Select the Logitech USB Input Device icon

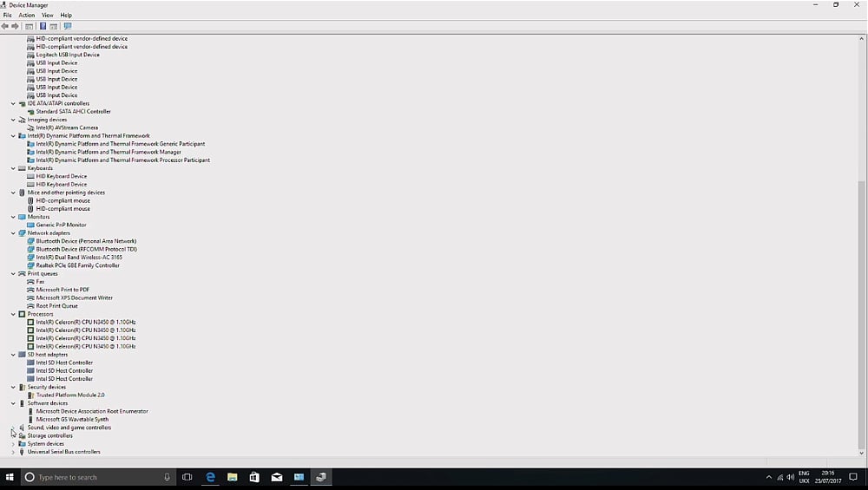coord(30,55)
